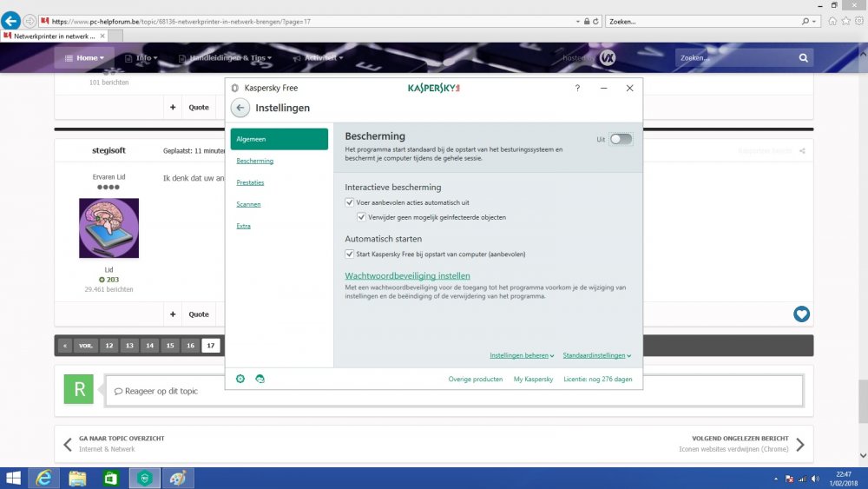Image resolution: width=868 pixels, height=489 pixels.
Task: Open network status tray icon
Action: (802, 479)
